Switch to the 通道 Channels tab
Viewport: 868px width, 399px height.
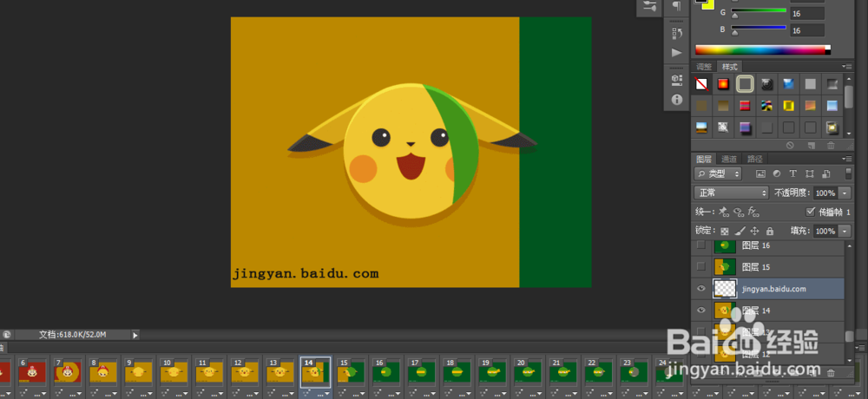(x=729, y=159)
